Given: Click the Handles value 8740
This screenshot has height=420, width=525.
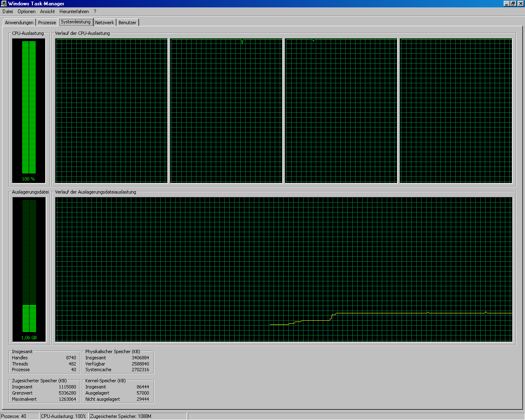Looking at the screenshot, I should point(71,358).
